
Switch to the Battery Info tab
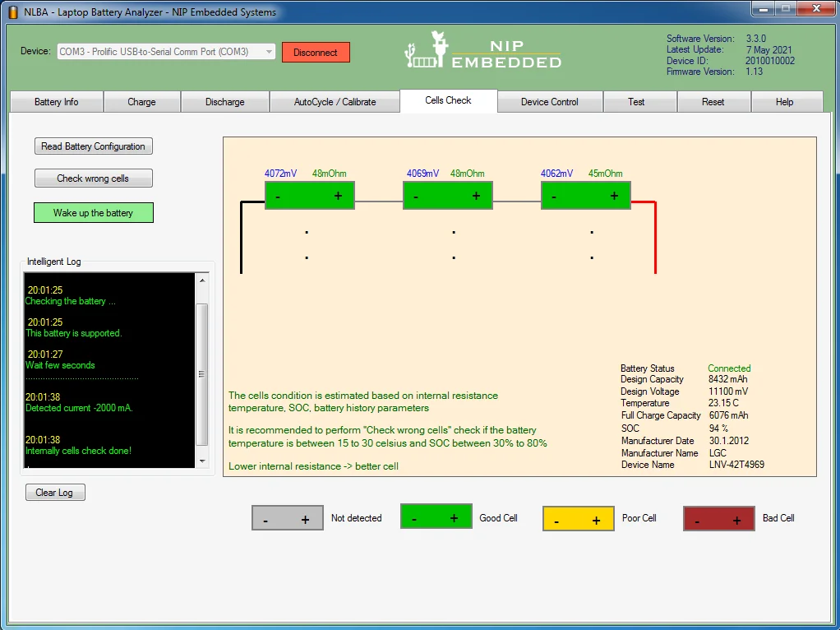coord(56,102)
